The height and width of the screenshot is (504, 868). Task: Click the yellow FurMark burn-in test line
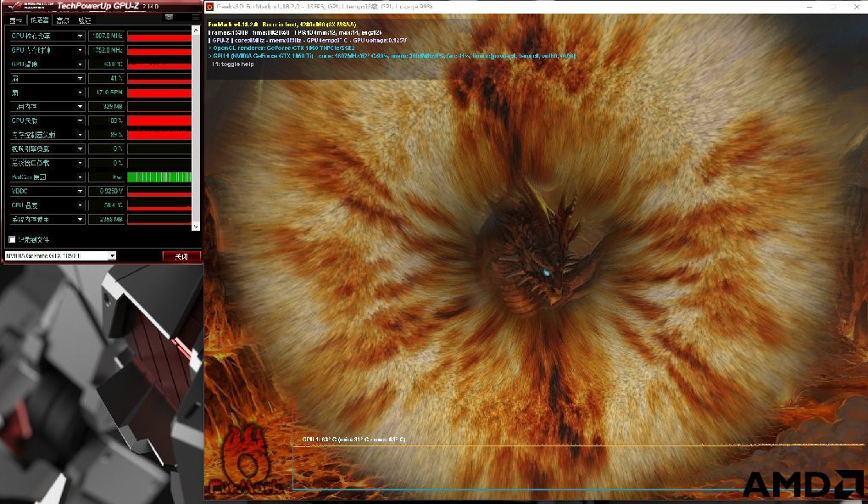click(x=282, y=25)
